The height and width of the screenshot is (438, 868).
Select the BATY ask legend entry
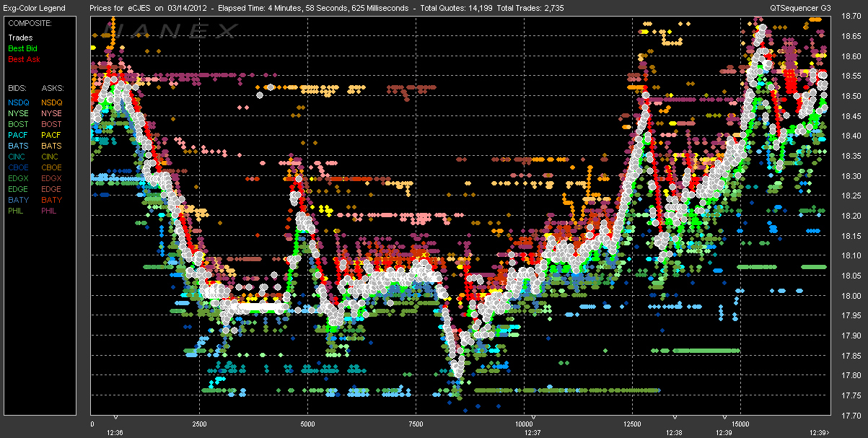click(x=52, y=200)
